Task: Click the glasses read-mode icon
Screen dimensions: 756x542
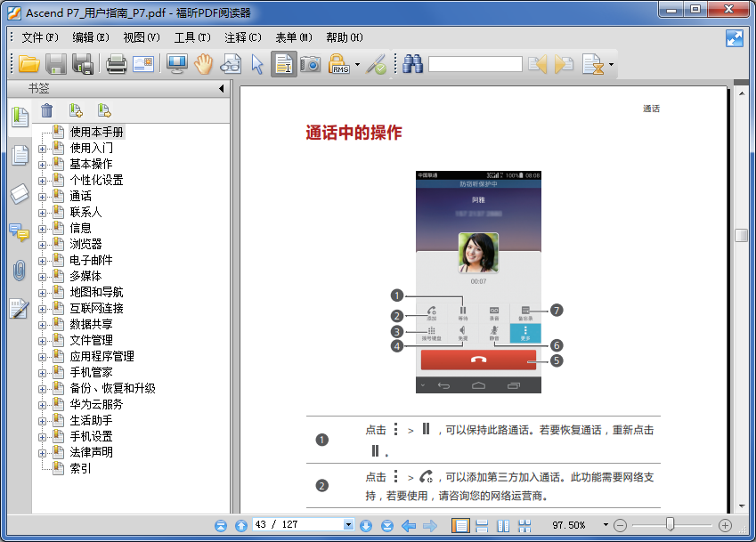Action: tap(231, 64)
